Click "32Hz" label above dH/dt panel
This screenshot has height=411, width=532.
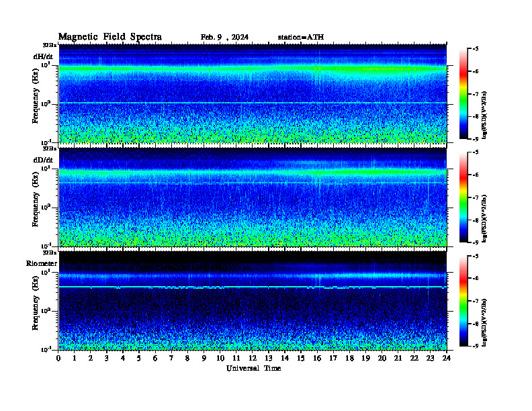click(x=50, y=45)
